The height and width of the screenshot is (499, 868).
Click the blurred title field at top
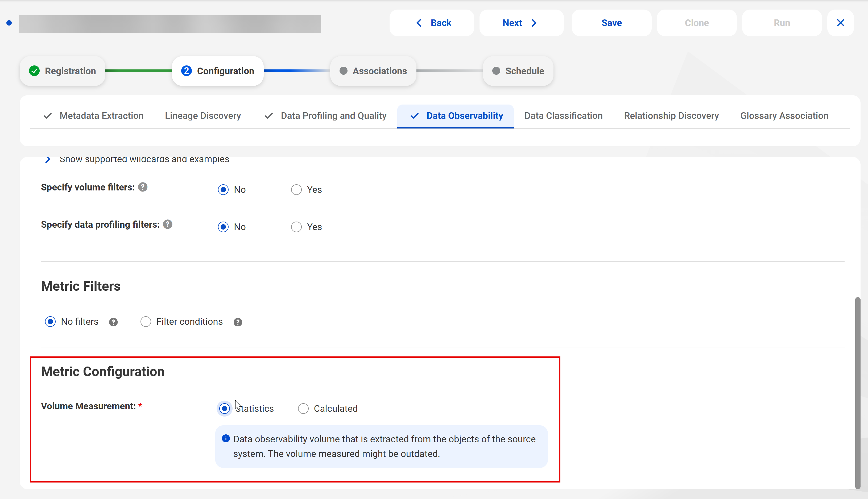pyautogui.click(x=170, y=24)
